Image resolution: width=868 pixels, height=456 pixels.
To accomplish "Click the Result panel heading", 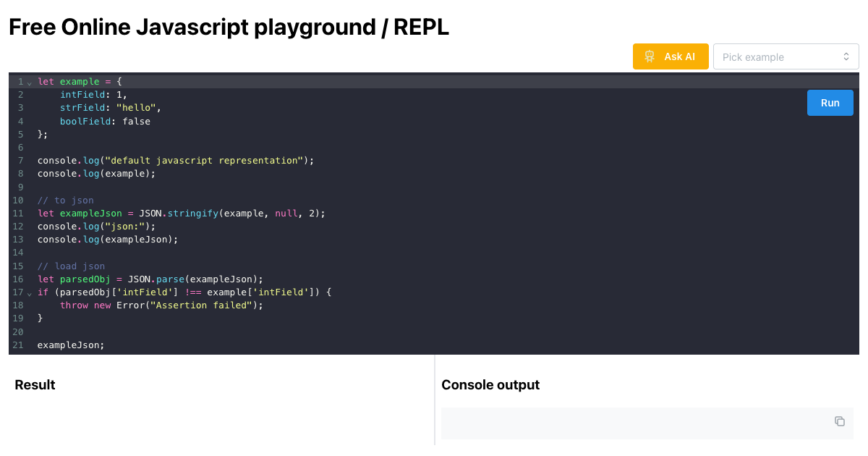I will tap(35, 385).
